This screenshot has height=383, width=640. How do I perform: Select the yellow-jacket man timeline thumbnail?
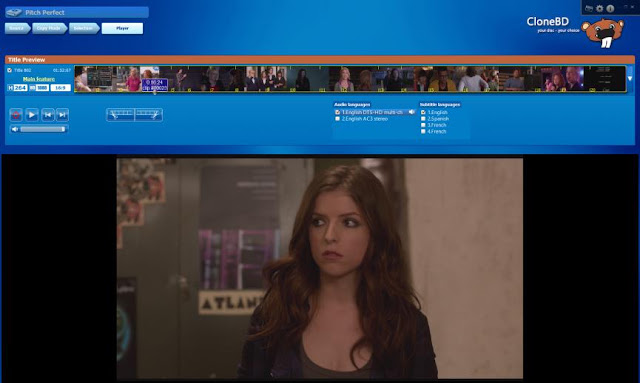click(x=442, y=79)
